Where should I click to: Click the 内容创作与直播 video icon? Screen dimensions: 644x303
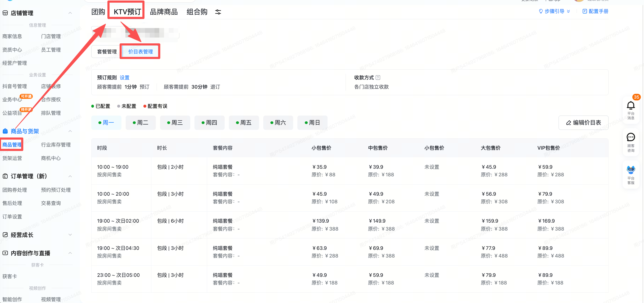coord(5,253)
